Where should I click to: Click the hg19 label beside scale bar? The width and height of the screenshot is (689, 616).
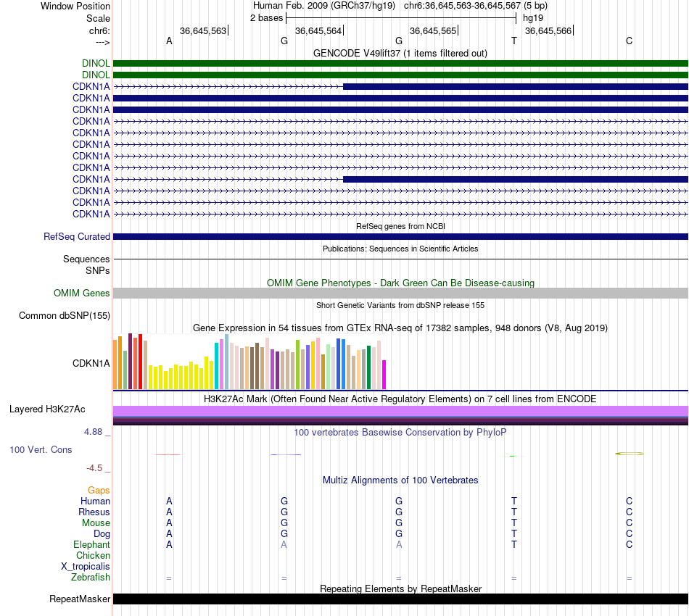[533, 18]
